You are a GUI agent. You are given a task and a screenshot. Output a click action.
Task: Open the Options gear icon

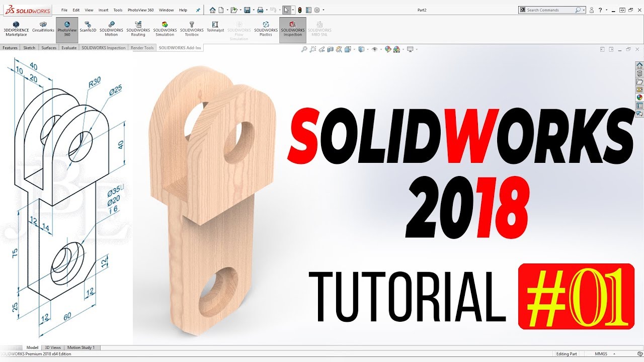(x=317, y=10)
